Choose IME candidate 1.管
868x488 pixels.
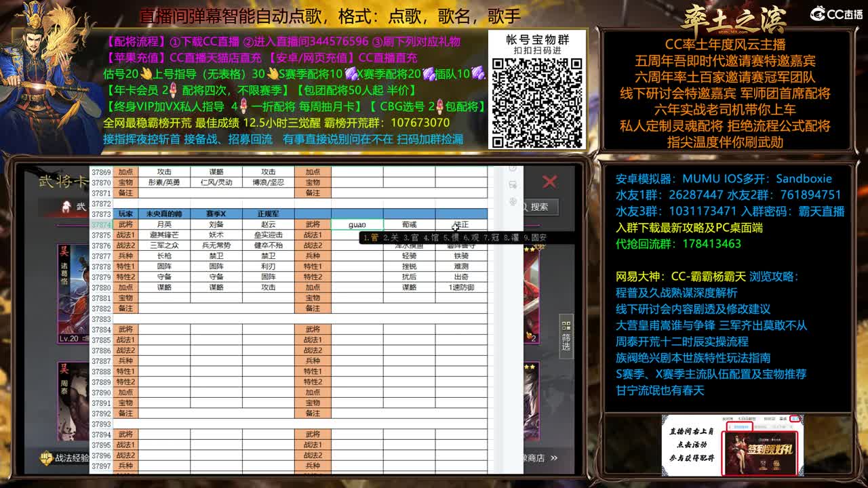tap(370, 237)
